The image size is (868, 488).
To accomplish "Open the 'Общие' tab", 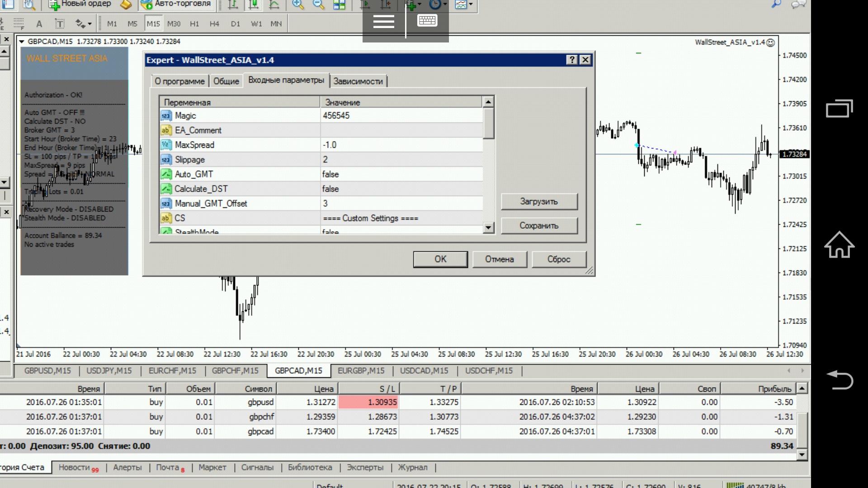I will [x=226, y=81].
